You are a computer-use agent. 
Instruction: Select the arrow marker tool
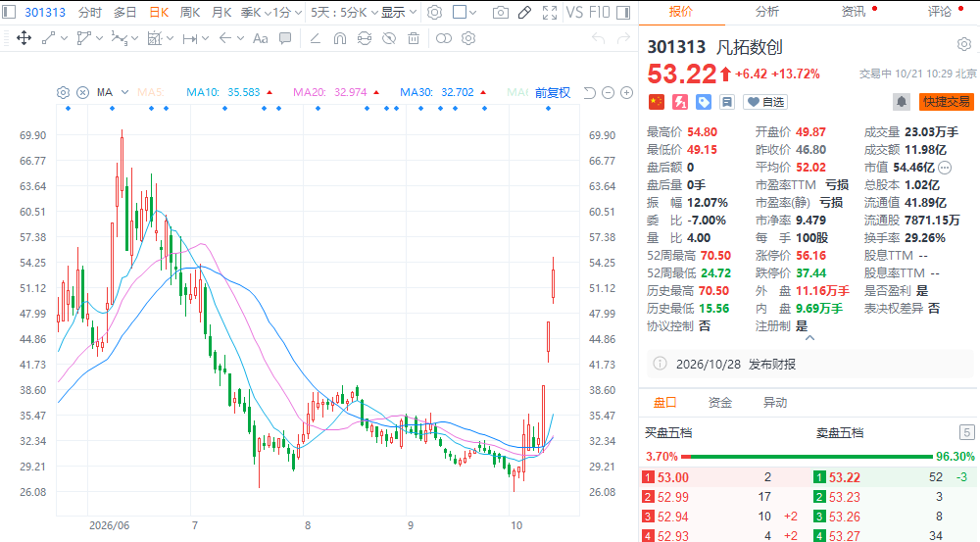(225, 39)
